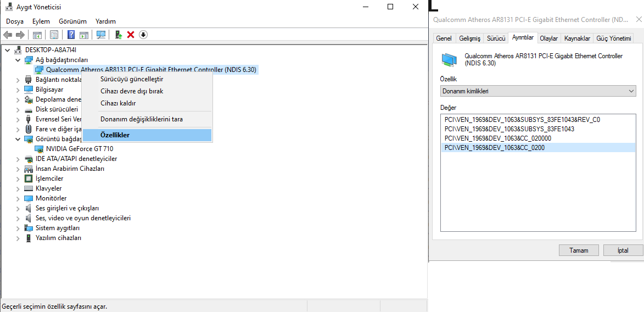Click the blue Help question mark icon
644x312 pixels.
pyautogui.click(x=71, y=35)
